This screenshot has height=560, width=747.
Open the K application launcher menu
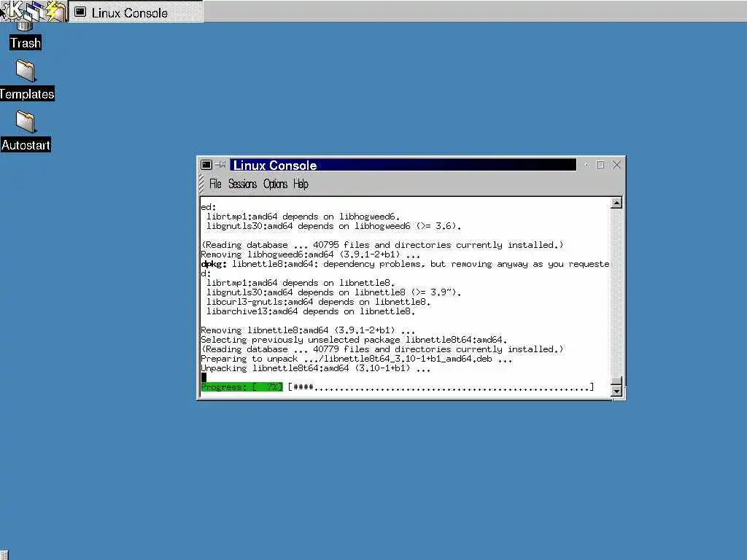(12, 10)
